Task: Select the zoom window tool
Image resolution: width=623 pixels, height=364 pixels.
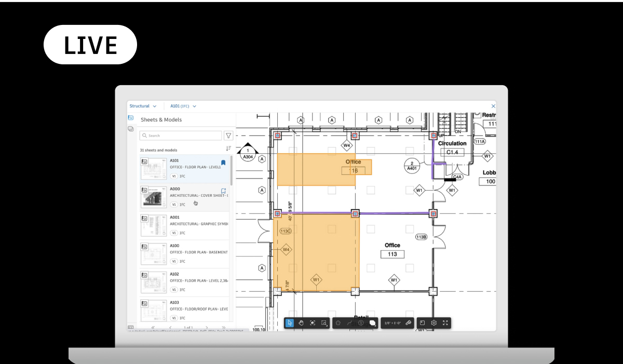Action: (323, 323)
